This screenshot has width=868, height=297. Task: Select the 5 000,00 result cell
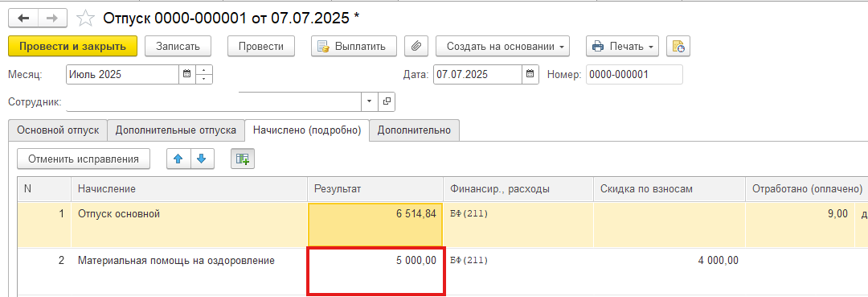tap(376, 271)
